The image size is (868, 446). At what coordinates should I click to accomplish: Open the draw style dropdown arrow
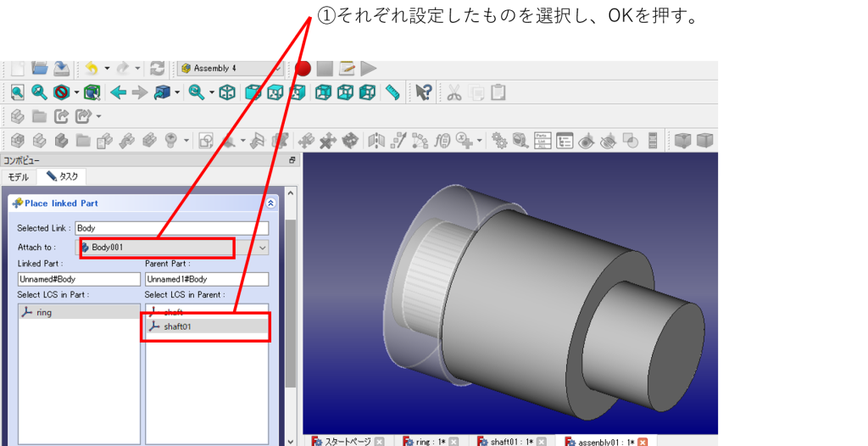click(x=76, y=92)
